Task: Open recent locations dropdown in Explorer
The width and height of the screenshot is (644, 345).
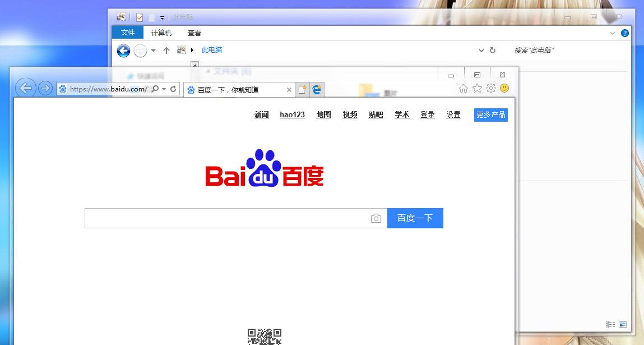Action: [153, 50]
